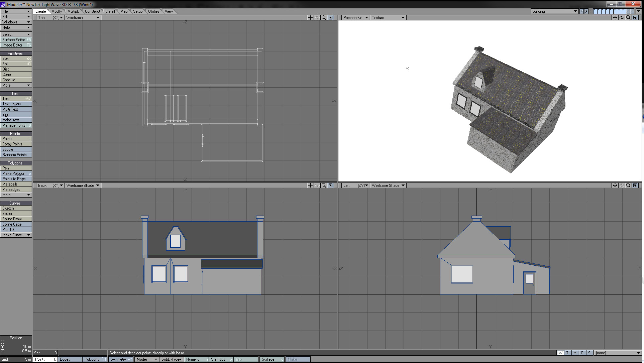The height and width of the screenshot is (363, 644).
Task: Switch to the Map tab
Action: coord(124,11)
